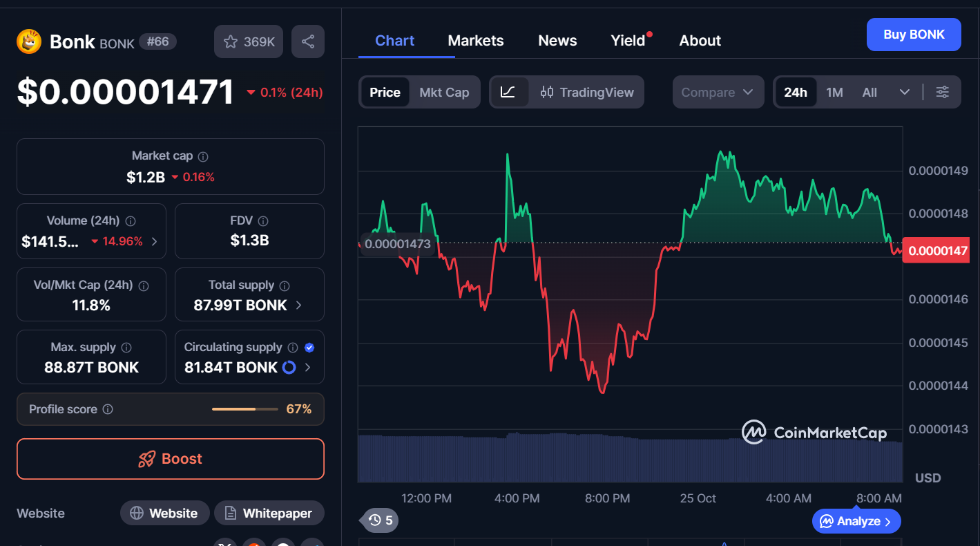Switch to TradingView candlestick chart
Image resolution: width=980 pixels, height=546 pixels.
pos(587,92)
